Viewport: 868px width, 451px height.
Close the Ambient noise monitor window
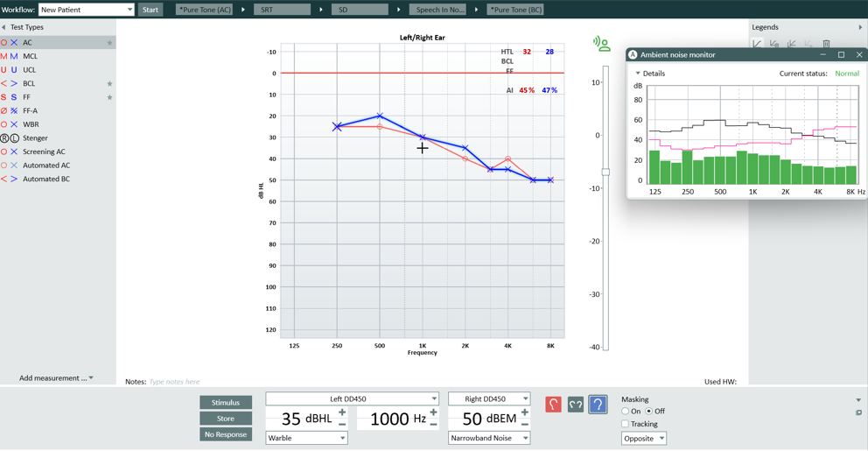coord(859,55)
